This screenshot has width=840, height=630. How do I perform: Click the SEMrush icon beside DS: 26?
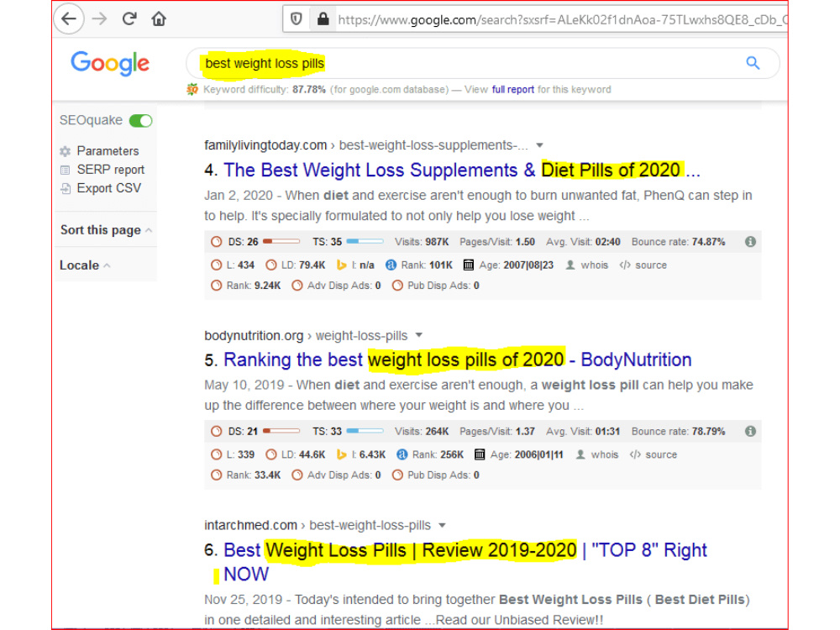(217, 242)
